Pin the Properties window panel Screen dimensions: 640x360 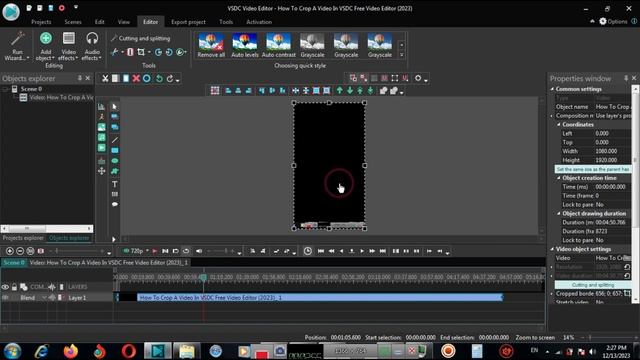pos(626,78)
